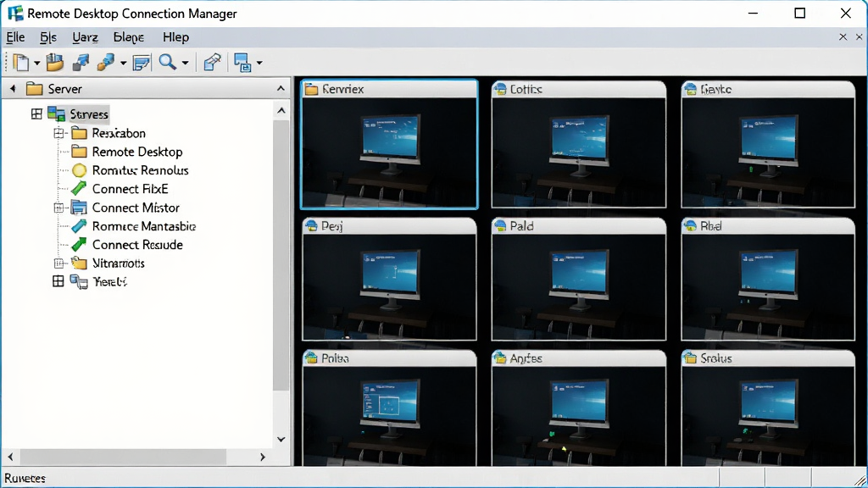Viewport: 868px width, 488px height.
Task: Select the Vitnamotts folder icon
Action: (79, 263)
